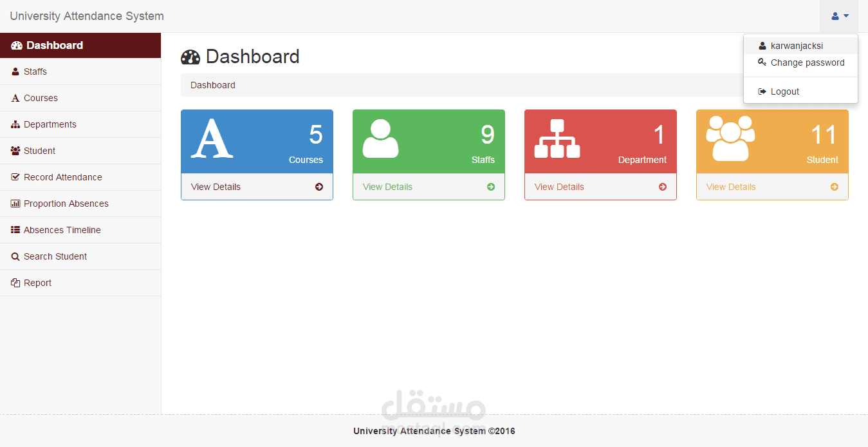Click the person icon on Staffs card
Screen dimensions: 868x447
point(381,138)
